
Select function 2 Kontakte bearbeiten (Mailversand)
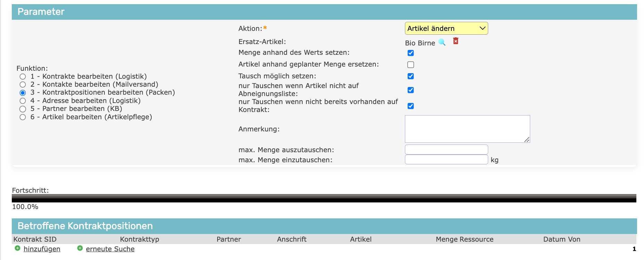coord(23,85)
